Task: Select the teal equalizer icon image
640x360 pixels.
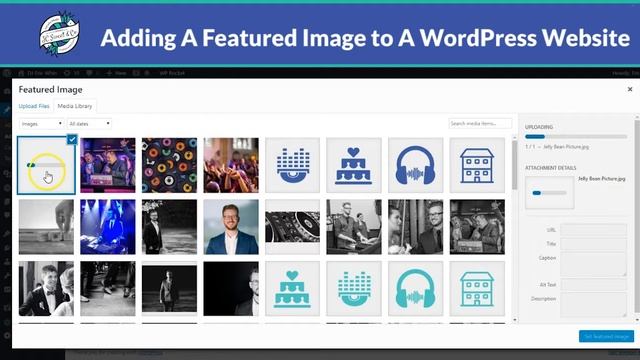Action: pos(353,289)
